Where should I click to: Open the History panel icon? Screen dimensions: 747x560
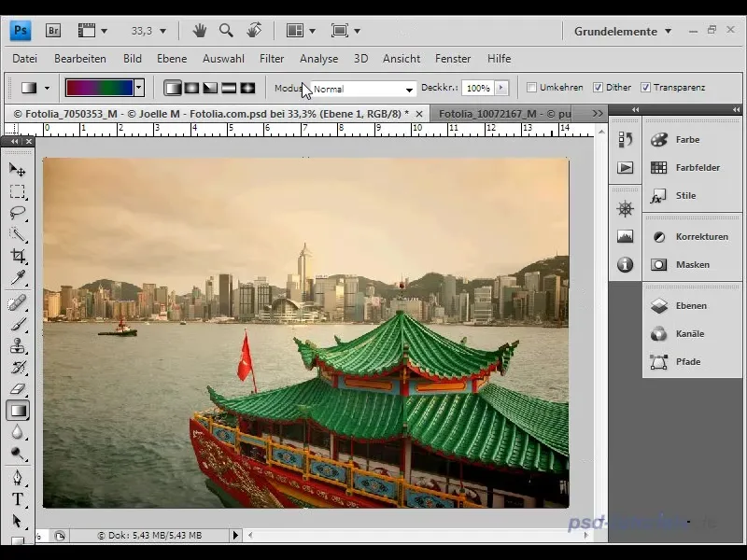pyautogui.click(x=625, y=139)
